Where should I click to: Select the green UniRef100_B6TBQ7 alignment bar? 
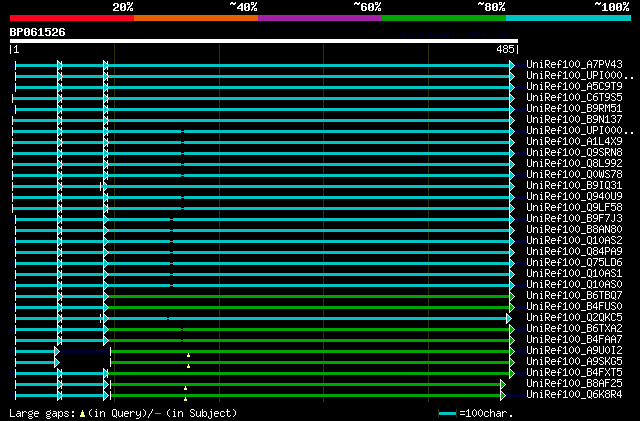300,295
